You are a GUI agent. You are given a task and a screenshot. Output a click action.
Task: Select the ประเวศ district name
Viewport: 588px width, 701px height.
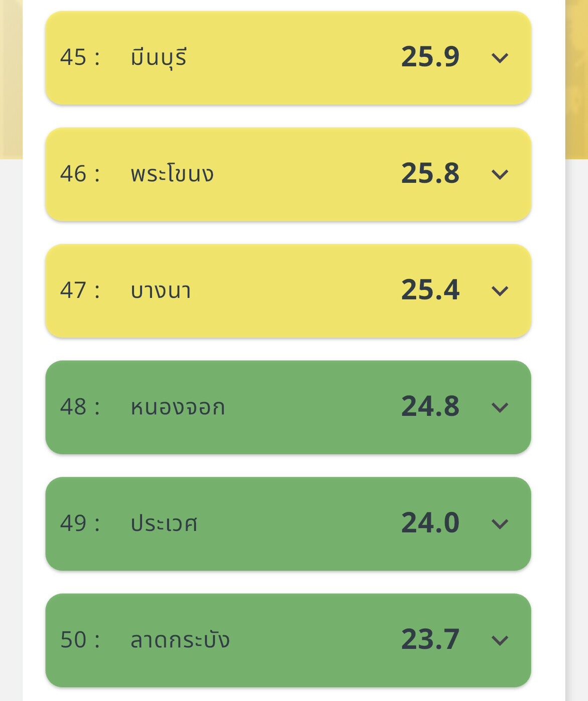point(164,523)
